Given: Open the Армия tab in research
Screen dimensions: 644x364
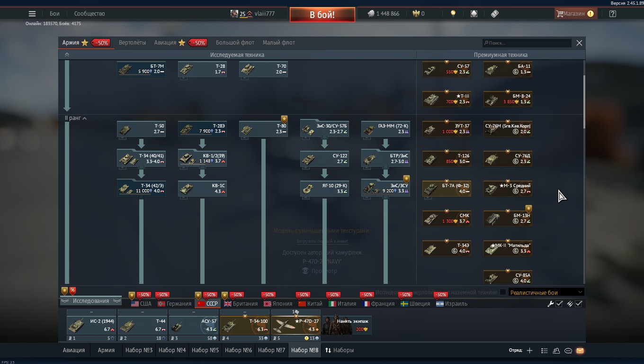Looking at the screenshot, I should 71,43.
